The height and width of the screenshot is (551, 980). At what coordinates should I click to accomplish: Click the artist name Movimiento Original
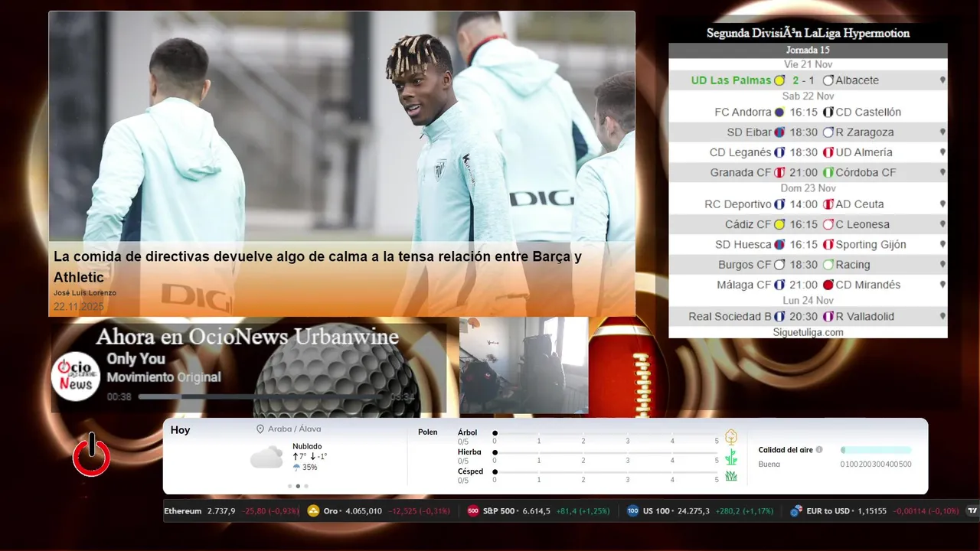[164, 377]
